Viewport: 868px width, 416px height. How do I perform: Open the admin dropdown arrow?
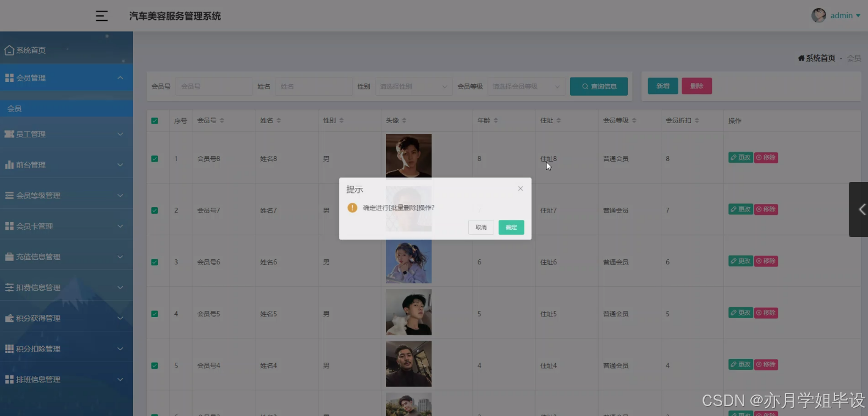click(858, 16)
